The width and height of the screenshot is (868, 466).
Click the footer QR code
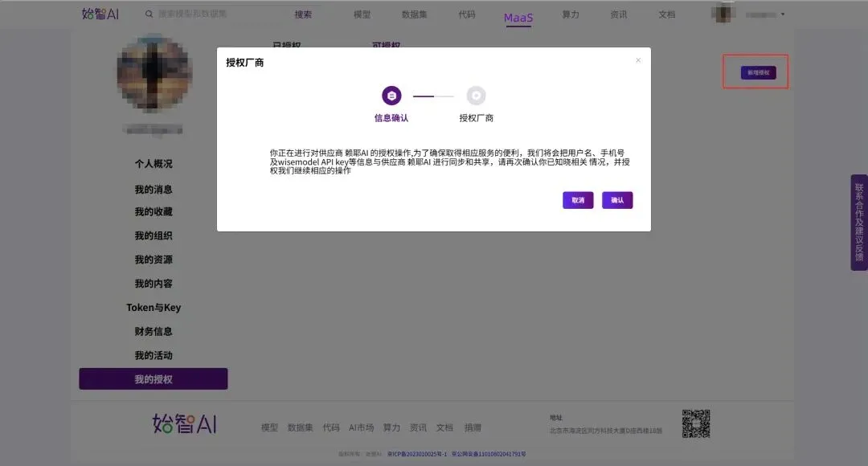click(x=696, y=424)
